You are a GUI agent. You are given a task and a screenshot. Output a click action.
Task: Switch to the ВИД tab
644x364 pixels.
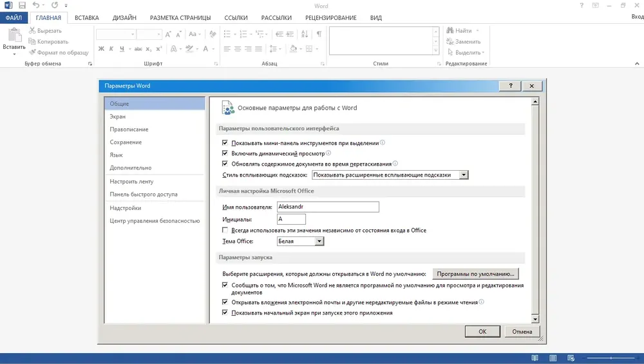(376, 17)
